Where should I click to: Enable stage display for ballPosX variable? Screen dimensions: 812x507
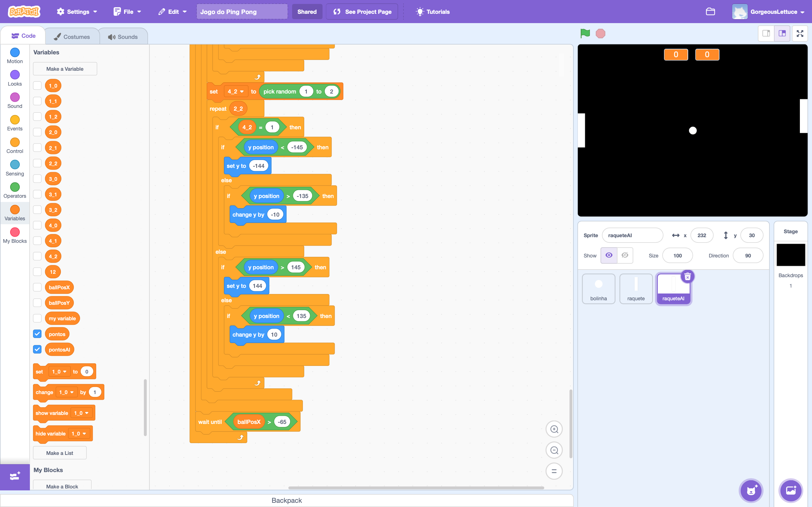[x=37, y=287]
